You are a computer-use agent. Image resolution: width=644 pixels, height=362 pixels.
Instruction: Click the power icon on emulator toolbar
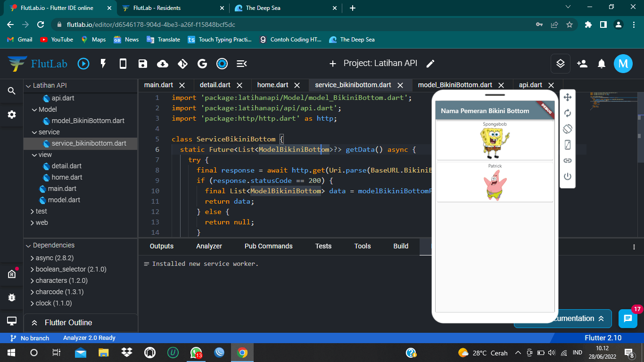(568, 176)
